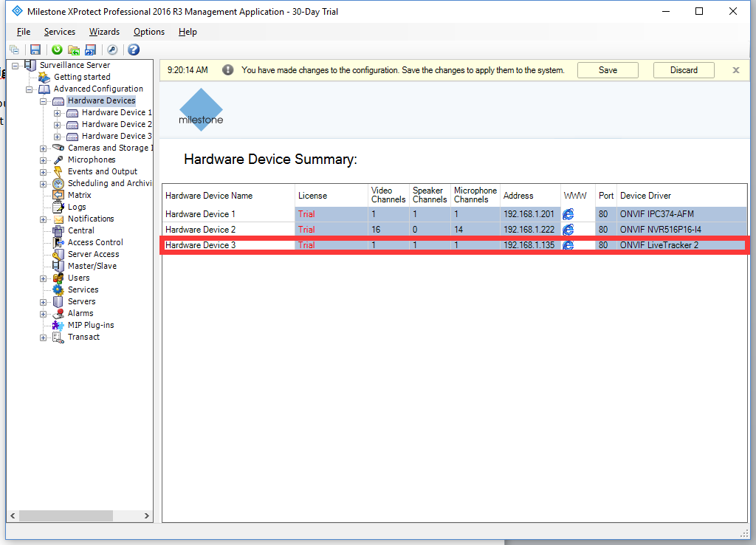Viewport: 756px width, 545px height.
Task: Select the Events and Output lightning icon
Action: (58, 172)
